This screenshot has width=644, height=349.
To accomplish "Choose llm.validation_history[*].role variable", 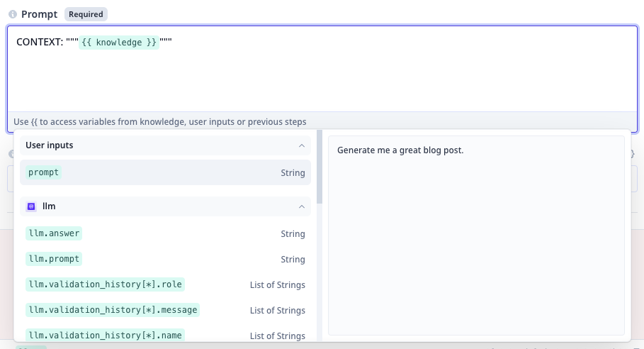I will 105,284.
